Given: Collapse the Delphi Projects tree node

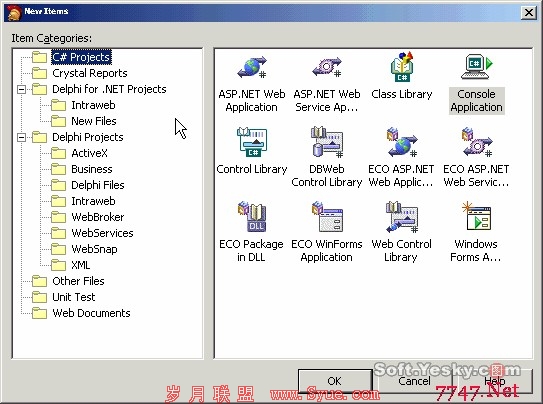Looking at the screenshot, I should coord(21,137).
